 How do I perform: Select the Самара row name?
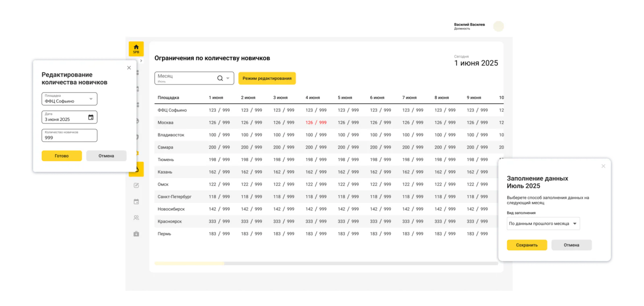pos(165,147)
